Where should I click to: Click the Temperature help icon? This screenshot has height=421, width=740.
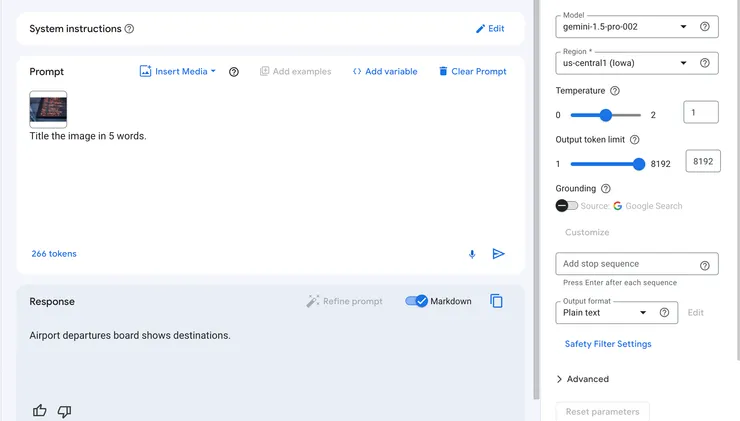coord(615,91)
